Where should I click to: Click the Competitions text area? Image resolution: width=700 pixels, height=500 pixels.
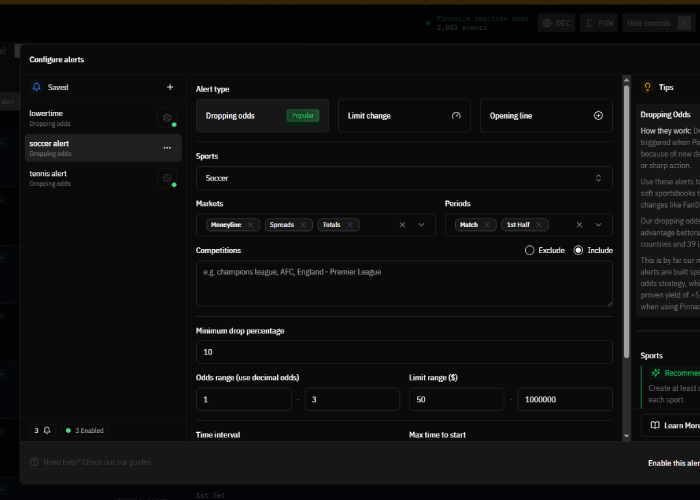tap(404, 283)
